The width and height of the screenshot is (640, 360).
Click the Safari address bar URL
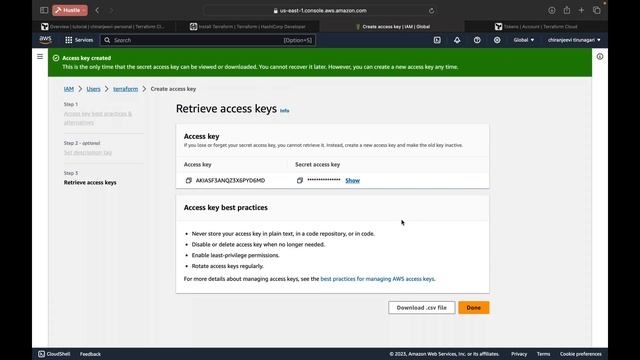[320, 11]
